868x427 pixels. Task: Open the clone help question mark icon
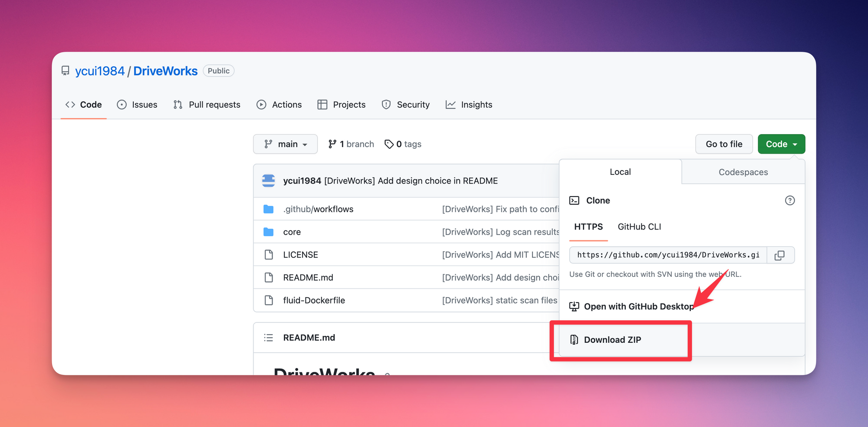(x=790, y=200)
